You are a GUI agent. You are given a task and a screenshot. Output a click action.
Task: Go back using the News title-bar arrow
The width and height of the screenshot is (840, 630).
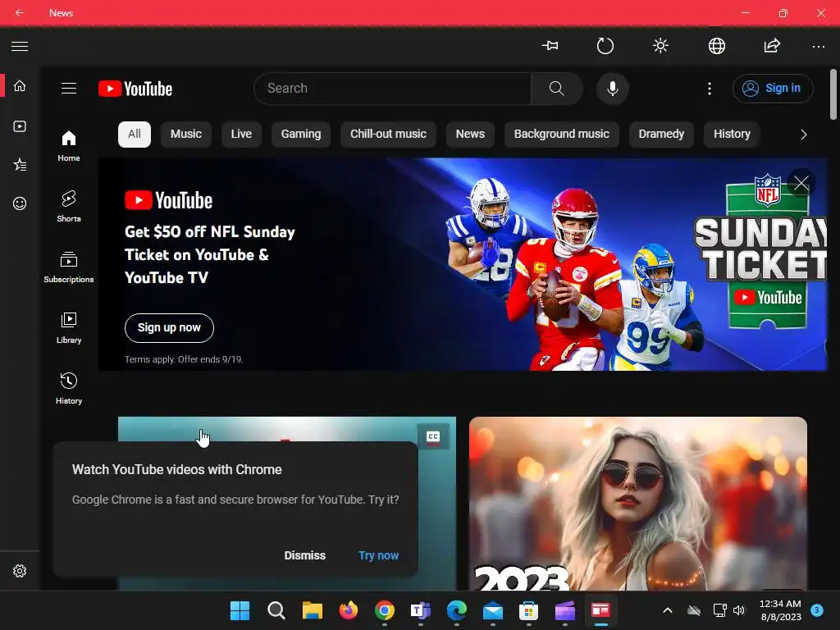[20, 12]
